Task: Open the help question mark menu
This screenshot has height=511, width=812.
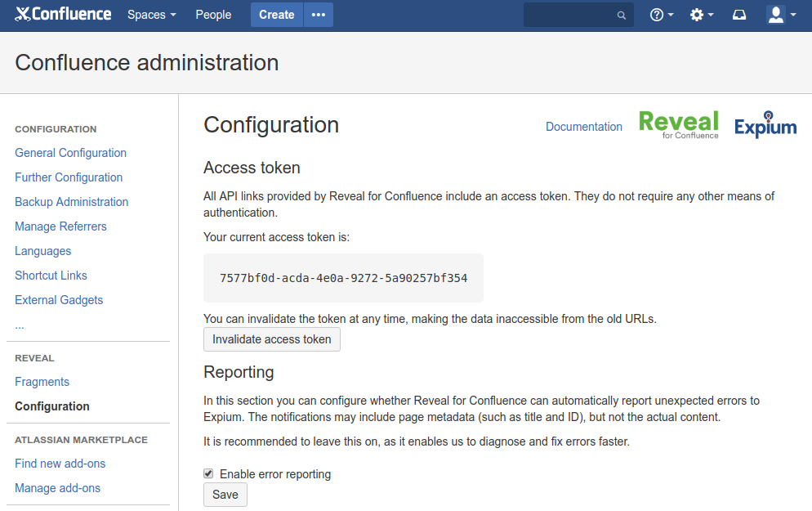Action: [x=661, y=15]
